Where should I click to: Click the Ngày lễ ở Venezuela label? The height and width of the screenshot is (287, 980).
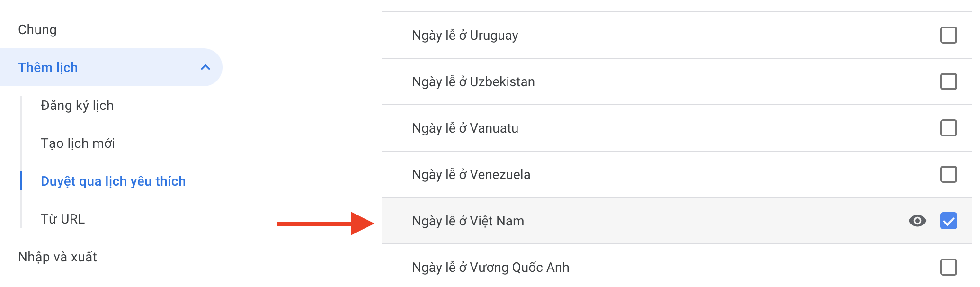tap(471, 175)
